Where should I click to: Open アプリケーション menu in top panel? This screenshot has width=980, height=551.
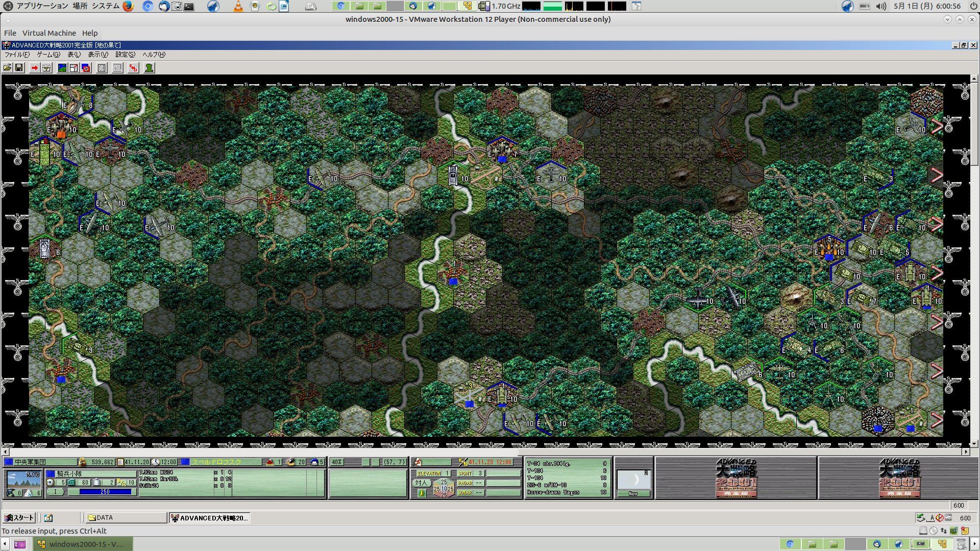pyautogui.click(x=42, y=6)
